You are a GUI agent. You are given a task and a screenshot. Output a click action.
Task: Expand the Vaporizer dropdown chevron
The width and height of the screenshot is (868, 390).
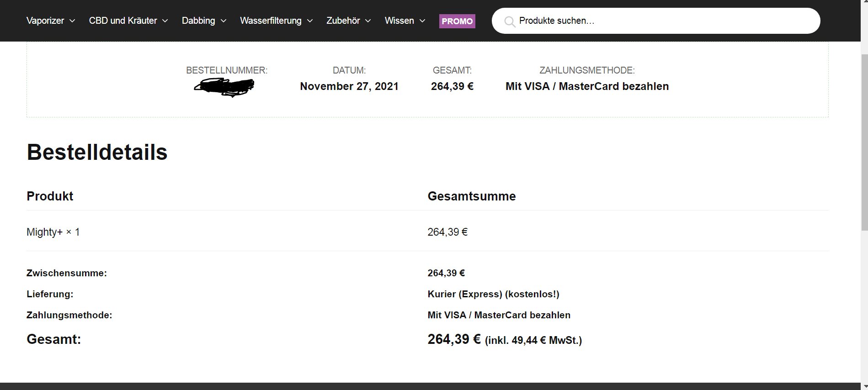pos(72,21)
